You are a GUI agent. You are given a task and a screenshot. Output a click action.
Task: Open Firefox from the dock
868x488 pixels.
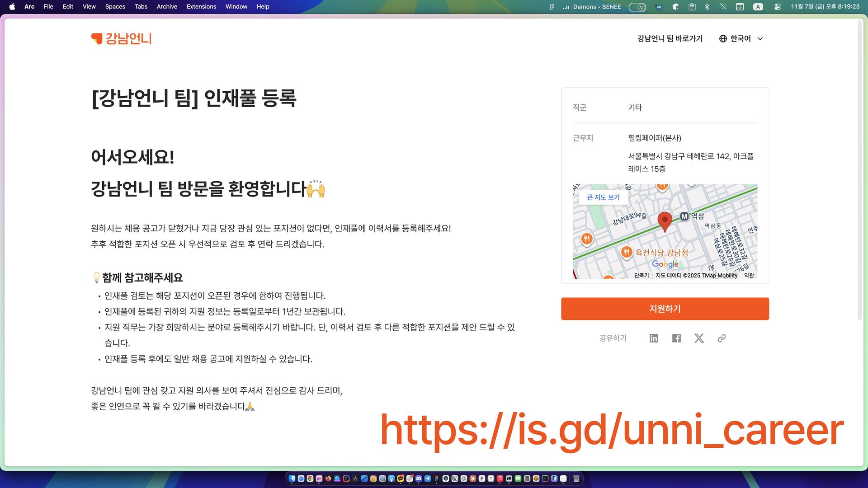point(328,479)
